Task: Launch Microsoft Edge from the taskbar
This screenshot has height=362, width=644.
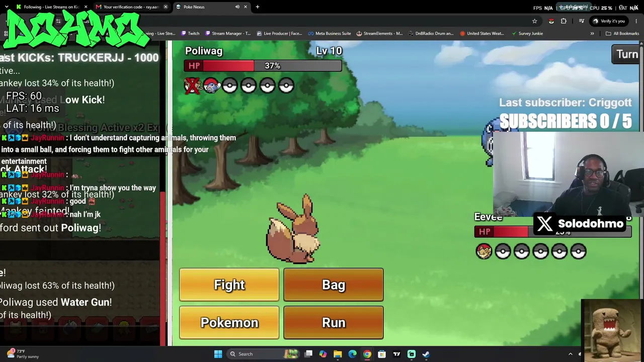Action: [x=352, y=354]
